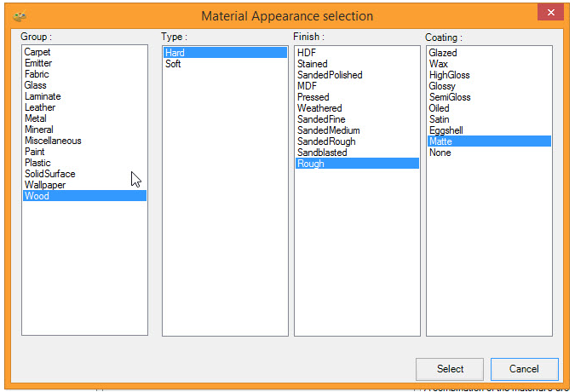Select the Soft type option

173,64
